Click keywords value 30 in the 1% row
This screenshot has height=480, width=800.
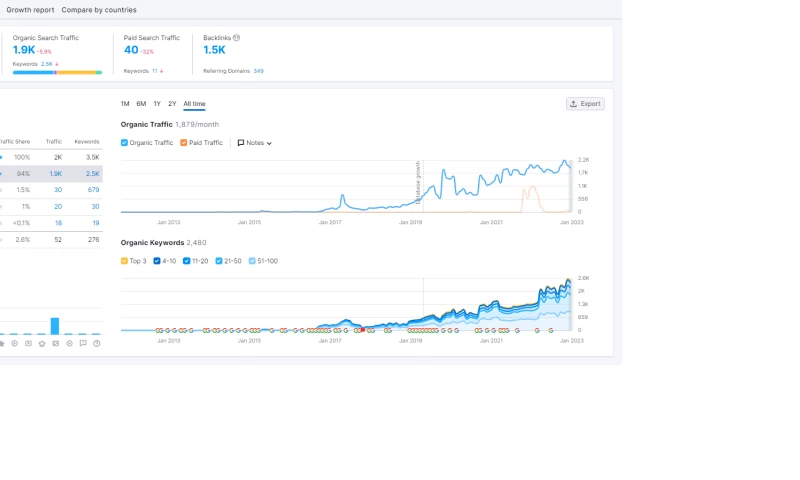(95, 207)
